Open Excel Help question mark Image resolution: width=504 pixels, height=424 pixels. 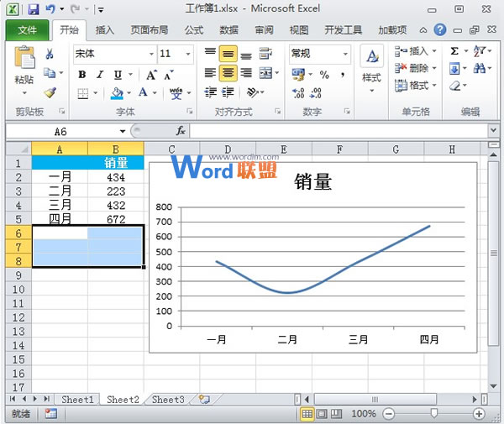[439, 30]
